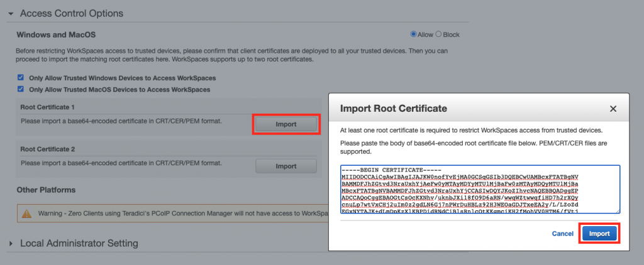Toggle Only Allow Trusted Windows Devices checkbox

[x=21, y=77]
